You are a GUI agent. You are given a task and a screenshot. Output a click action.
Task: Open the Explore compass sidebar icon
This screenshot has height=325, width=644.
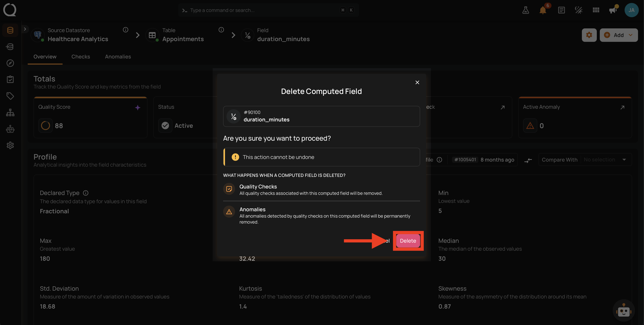(x=10, y=63)
